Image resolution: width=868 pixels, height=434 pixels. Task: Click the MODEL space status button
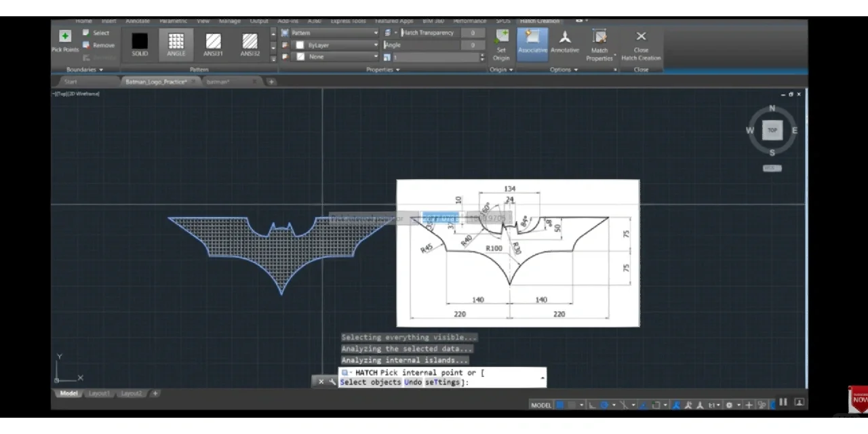tap(541, 405)
